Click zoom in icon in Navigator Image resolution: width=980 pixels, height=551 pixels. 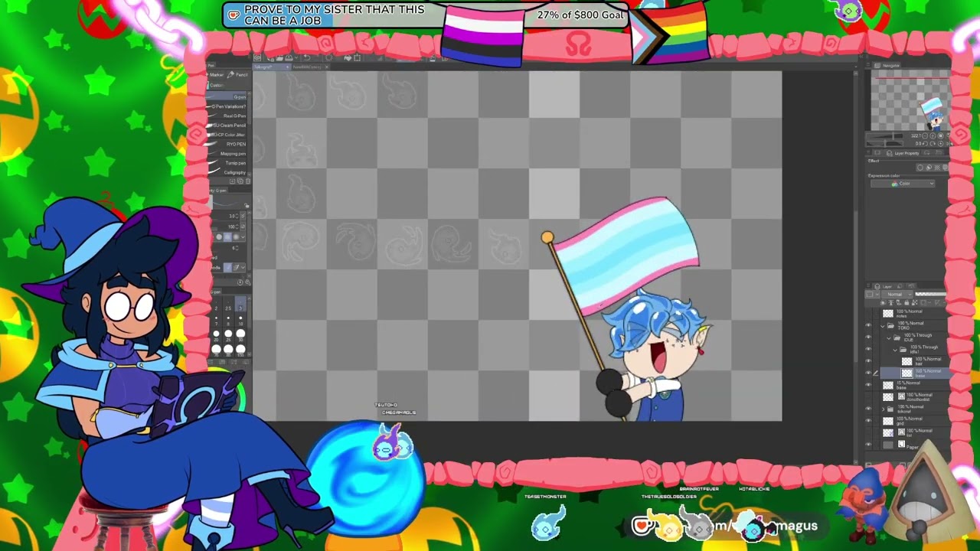pyautogui.click(x=933, y=135)
